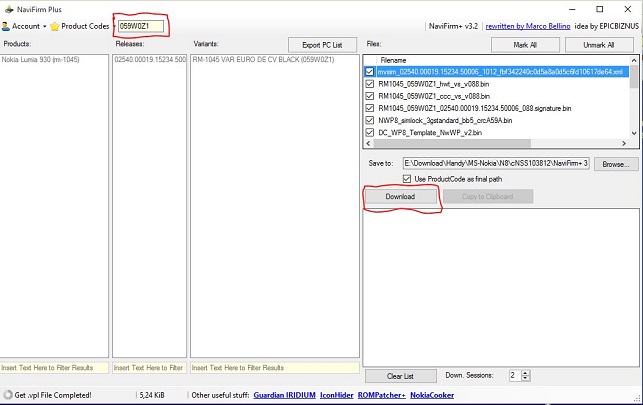Click the Browse button for save path

tap(617, 162)
